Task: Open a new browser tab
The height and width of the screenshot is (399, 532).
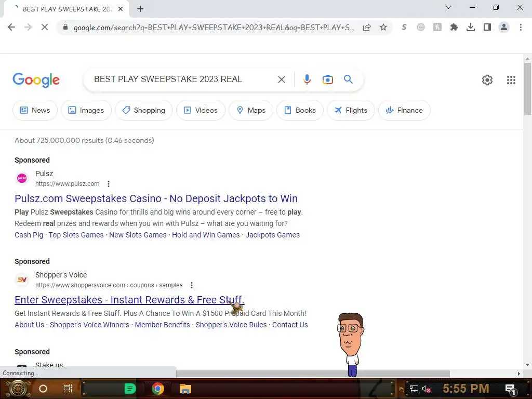Action: pyautogui.click(x=140, y=9)
